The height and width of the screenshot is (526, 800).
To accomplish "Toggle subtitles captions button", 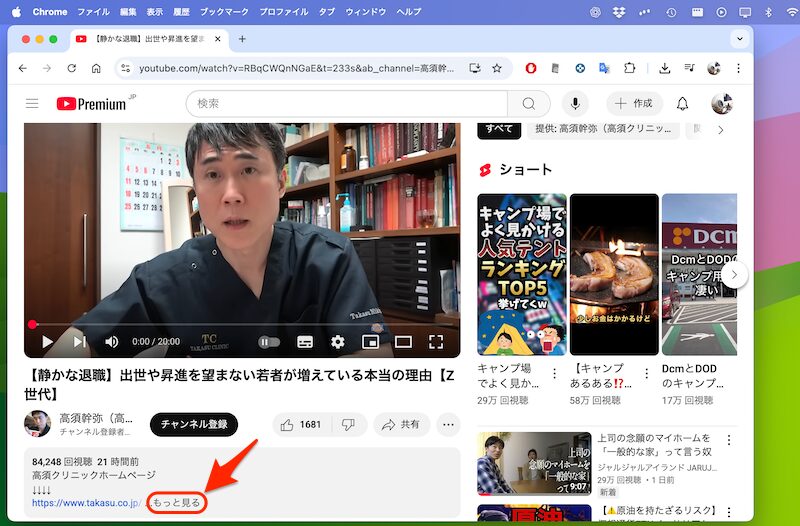I will pyautogui.click(x=305, y=342).
